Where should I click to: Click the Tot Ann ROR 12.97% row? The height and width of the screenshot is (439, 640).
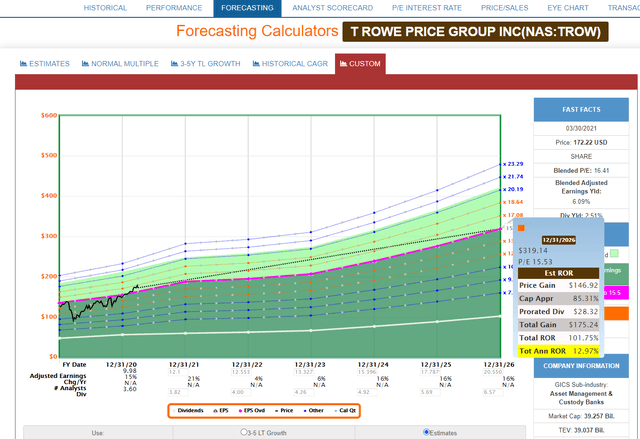(558, 351)
